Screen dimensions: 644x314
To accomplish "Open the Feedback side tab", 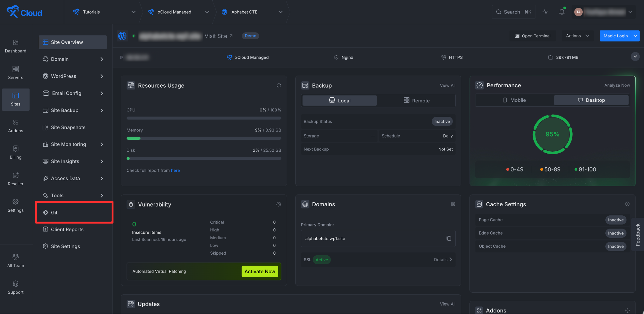I will click(638, 234).
